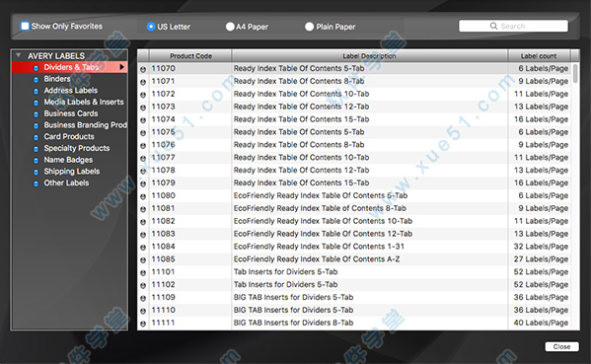Click favorite icon for product 11084
Screen dimensions: 591x364
[143, 248]
